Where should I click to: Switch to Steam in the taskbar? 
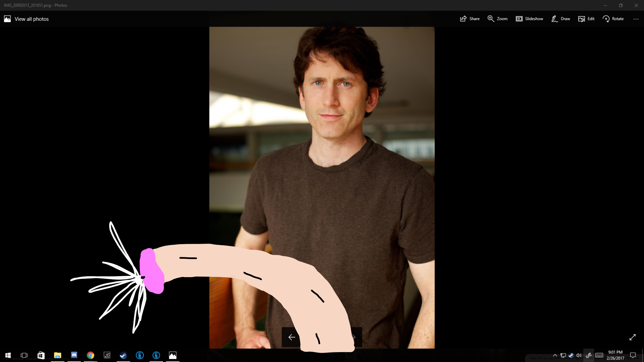coord(123,355)
